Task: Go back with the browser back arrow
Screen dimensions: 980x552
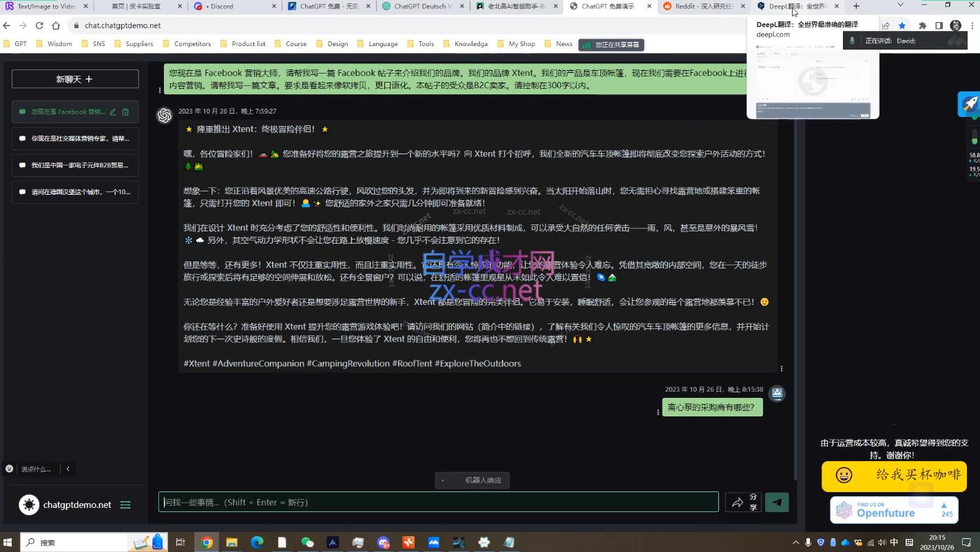Action: point(7,25)
